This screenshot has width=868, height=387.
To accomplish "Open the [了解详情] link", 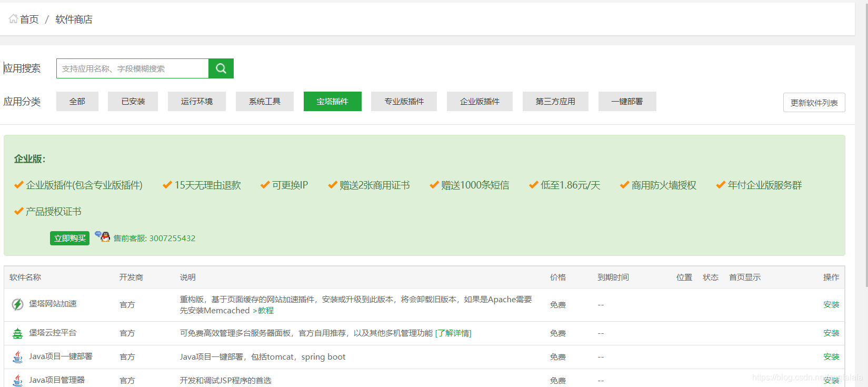I will point(453,333).
